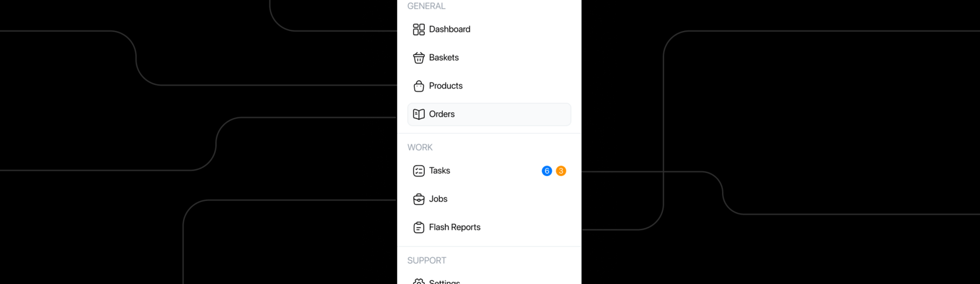Click the Settings gear icon

pyautogui.click(x=419, y=282)
